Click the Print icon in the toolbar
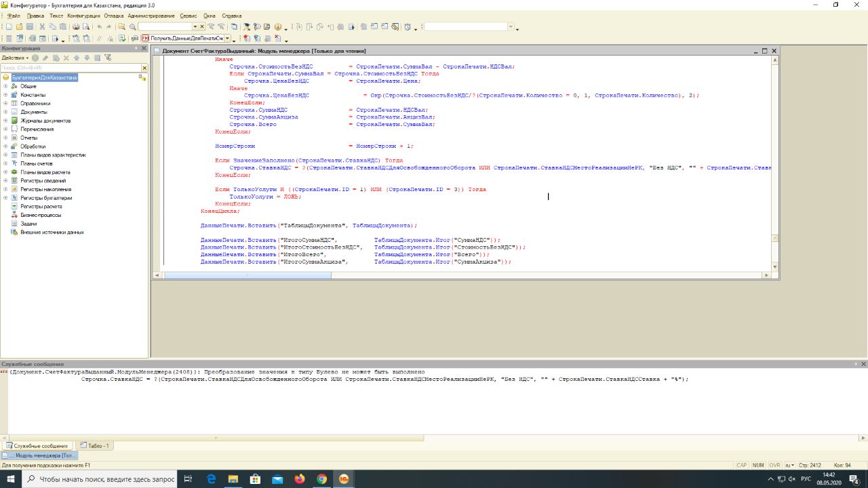This screenshot has width=868, height=488. click(77, 27)
